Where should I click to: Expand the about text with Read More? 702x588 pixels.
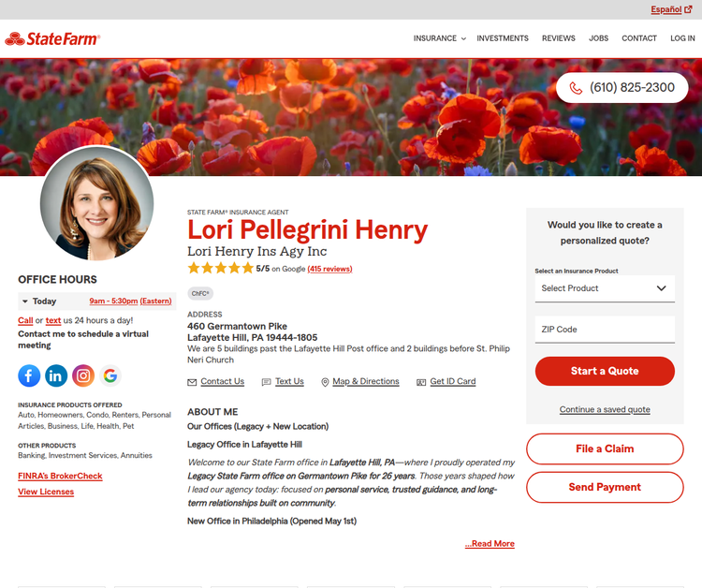point(490,543)
